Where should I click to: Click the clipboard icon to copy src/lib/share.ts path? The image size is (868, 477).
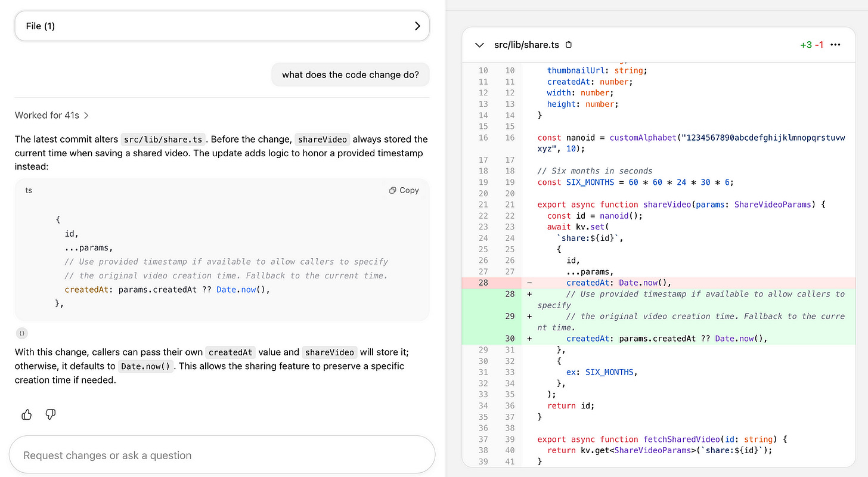coord(568,44)
